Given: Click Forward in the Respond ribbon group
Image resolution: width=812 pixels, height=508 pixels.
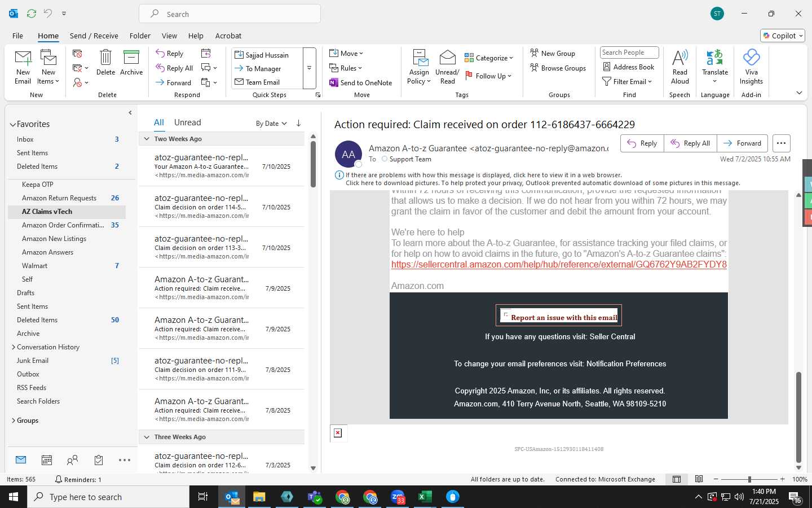Looking at the screenshot, I should (x=174, y=82).
